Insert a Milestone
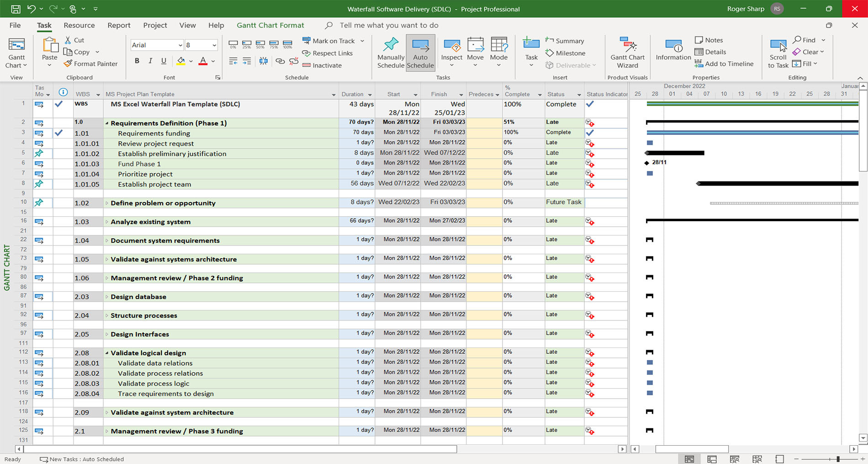Viewport: 868px width, 464px height. pos(566,53)
